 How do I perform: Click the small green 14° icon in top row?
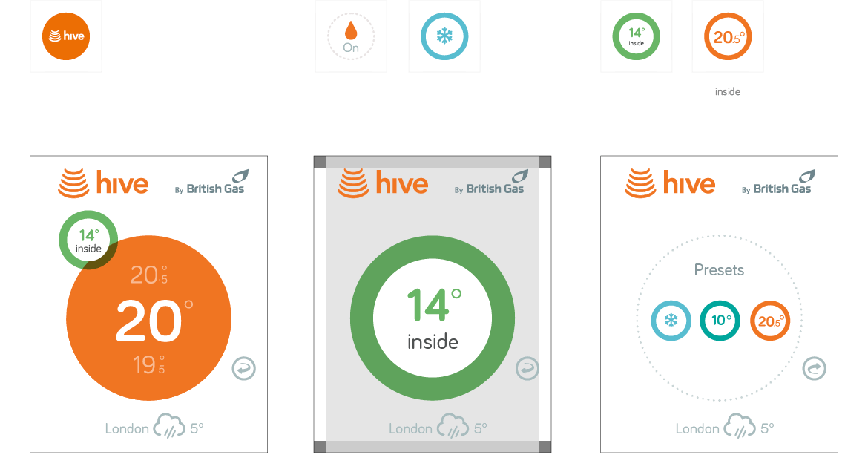636,36
